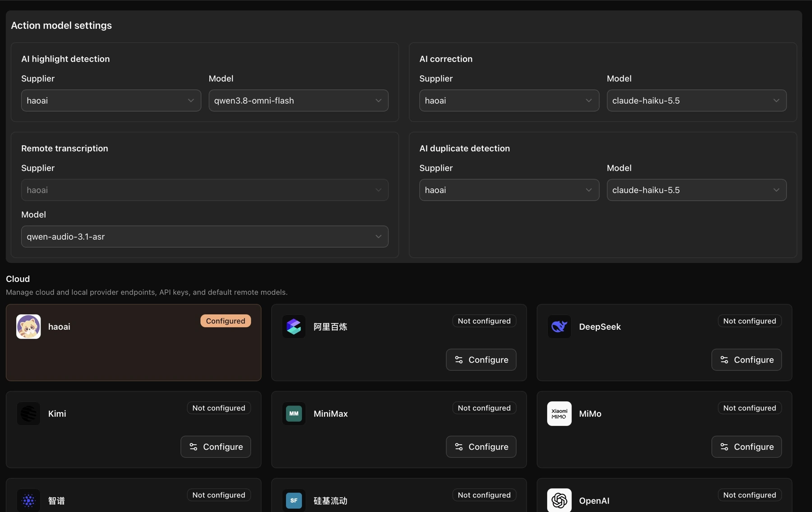Open the qwen-audio-3.1-asr model dropdown
Screen dimensions: 812x512
point(205,236)
